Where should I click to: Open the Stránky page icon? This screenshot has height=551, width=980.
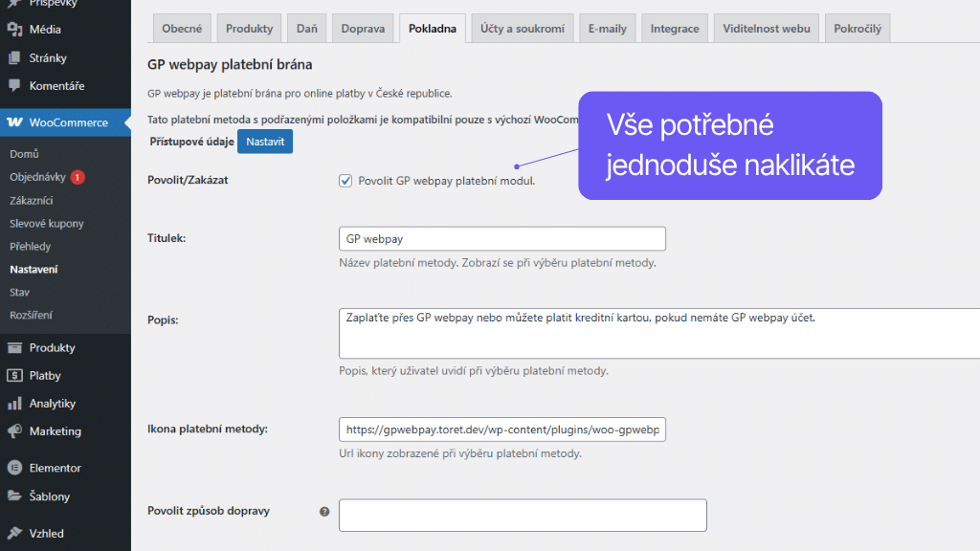tap(17, 59)
